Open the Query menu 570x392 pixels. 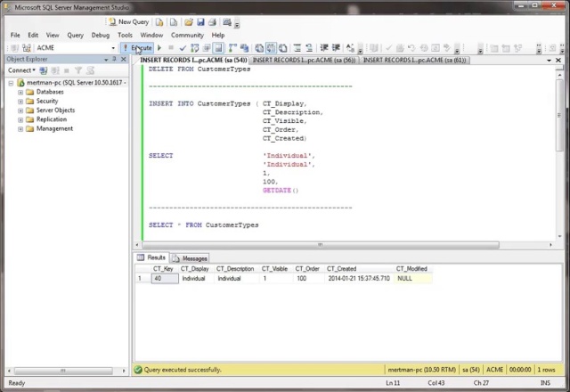(75, 35)
